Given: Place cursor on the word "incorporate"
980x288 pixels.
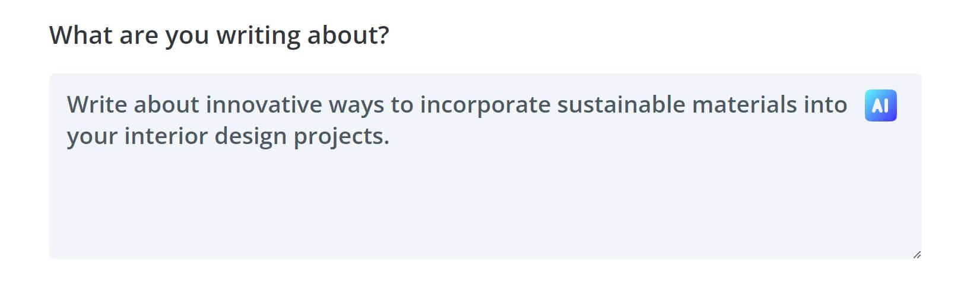Looking at the screenshot, I should pyautogui.click(x=485, y=105).
